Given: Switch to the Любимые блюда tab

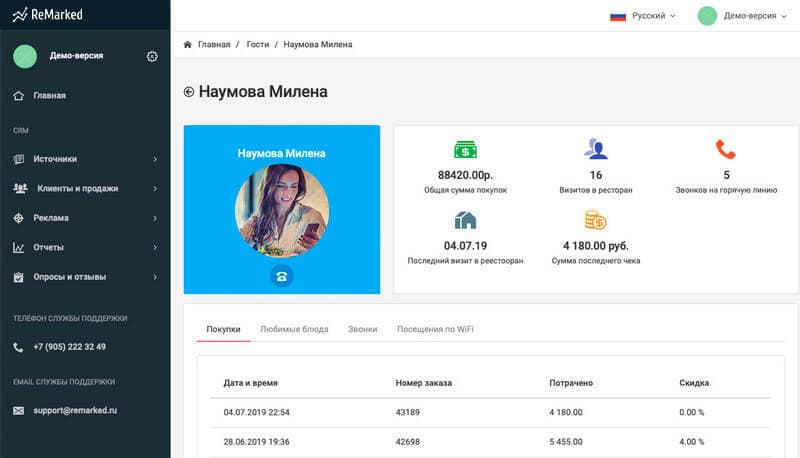Looking at the screenshot, I should 294,329.
